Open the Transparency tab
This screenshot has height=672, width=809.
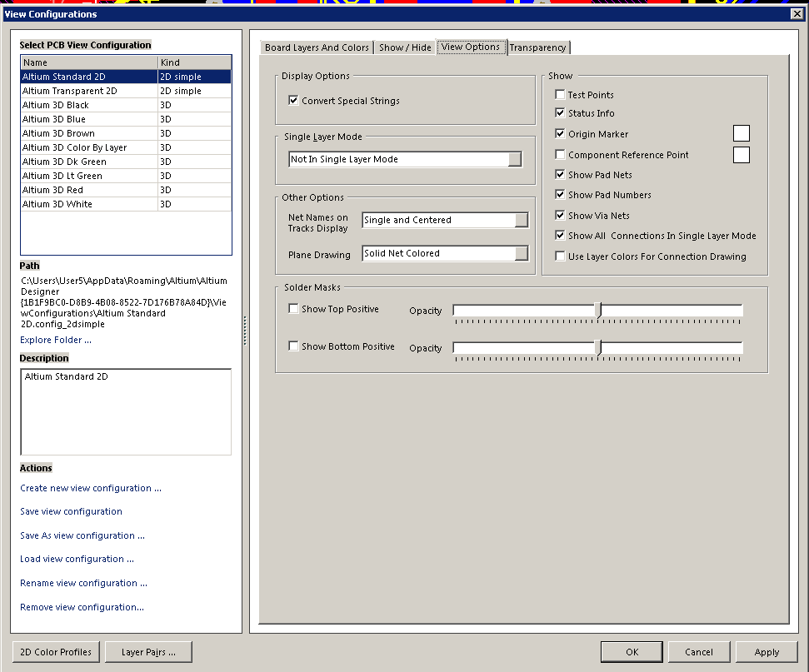click(x=537, y=47)
